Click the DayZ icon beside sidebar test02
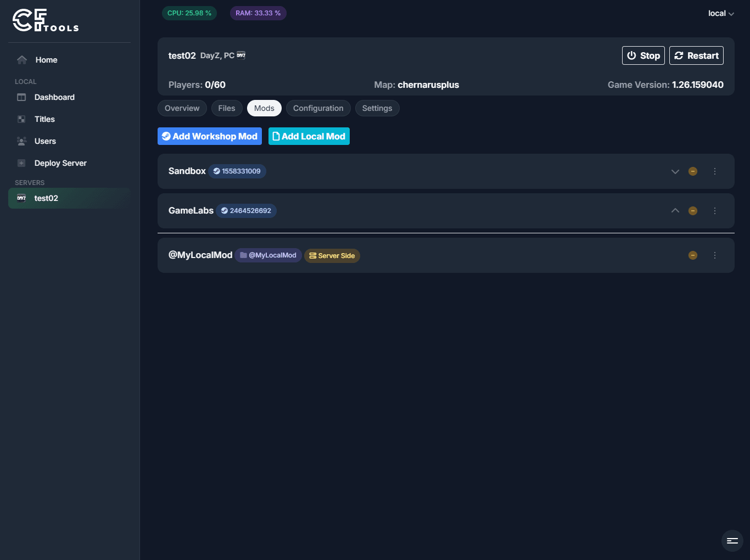750x560 pixels. [21, 198]
